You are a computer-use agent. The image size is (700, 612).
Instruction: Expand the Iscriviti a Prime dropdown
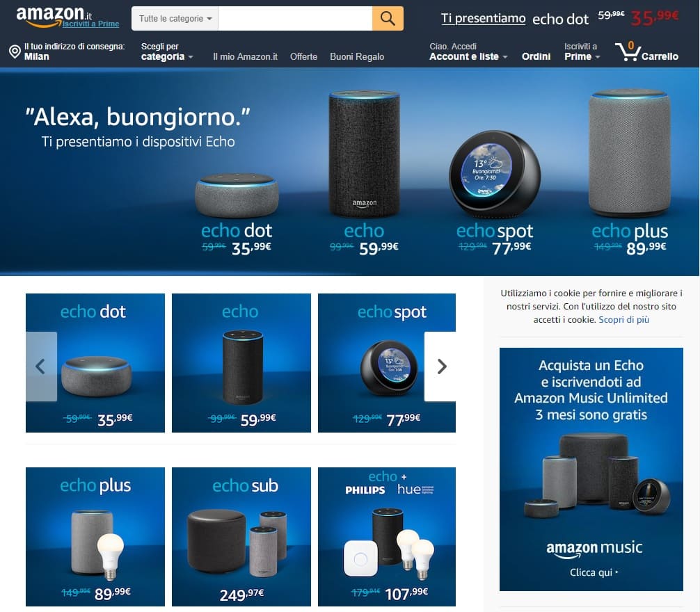582,51
